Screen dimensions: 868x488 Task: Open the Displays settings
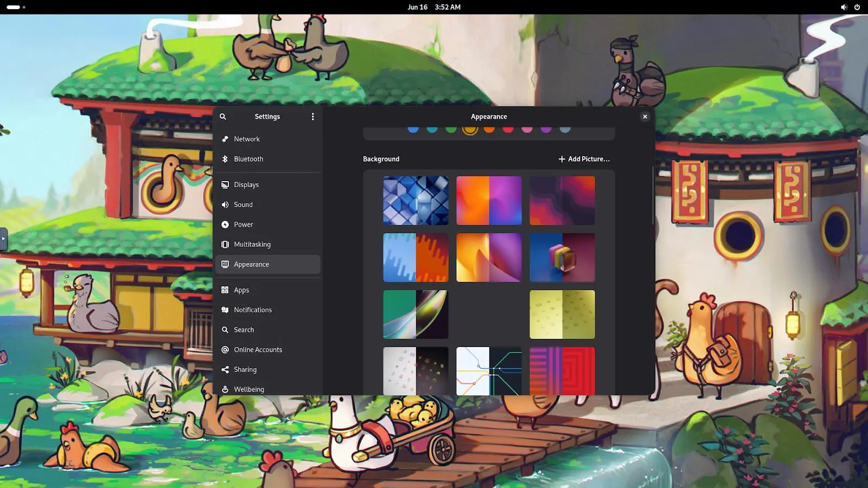pos(268,185)
